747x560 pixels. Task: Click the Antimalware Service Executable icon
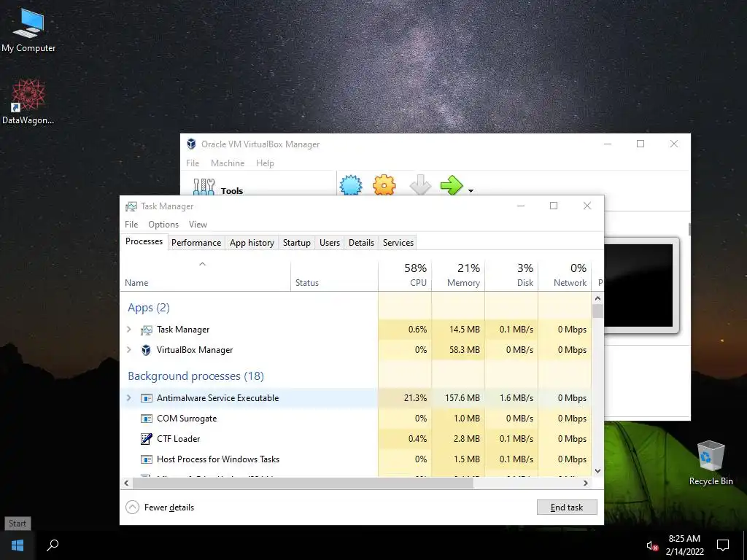[146, 398]
